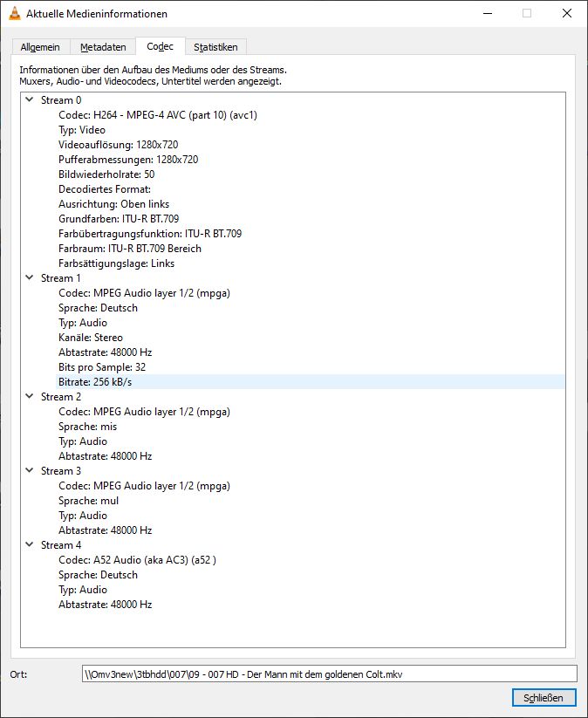
Task: Select the Codec tab
Action: 160,46
